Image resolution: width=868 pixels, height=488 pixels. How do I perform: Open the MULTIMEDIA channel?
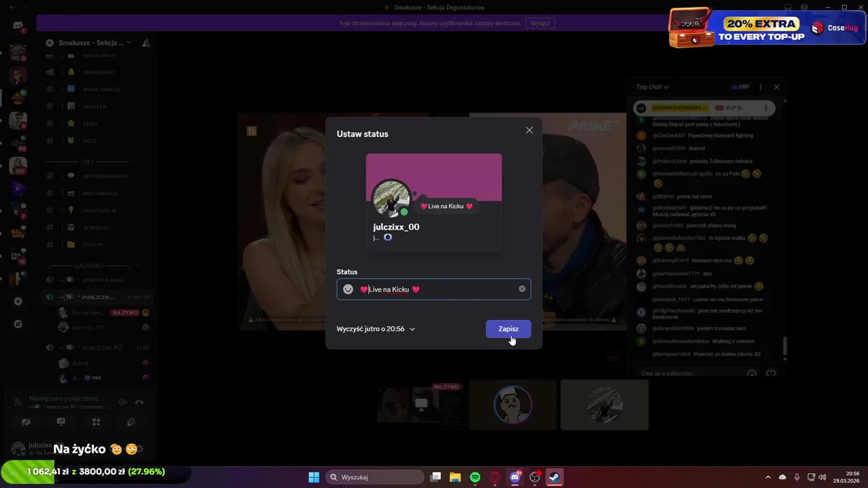pos(98,193)
